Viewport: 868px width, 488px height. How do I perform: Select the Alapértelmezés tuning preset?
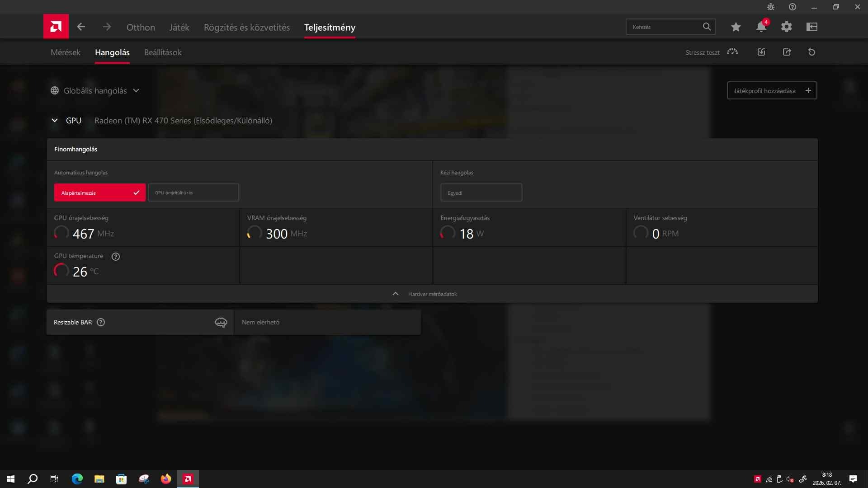[x=100, y=192]
